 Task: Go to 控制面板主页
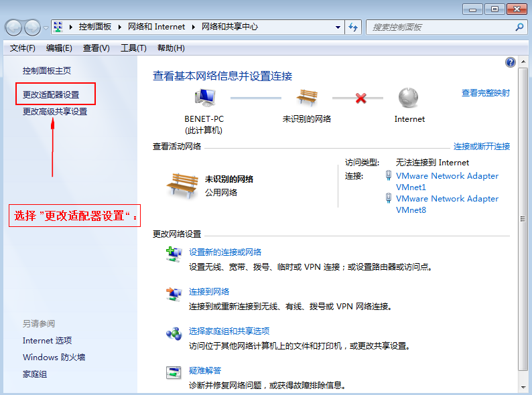click(47, 71)
